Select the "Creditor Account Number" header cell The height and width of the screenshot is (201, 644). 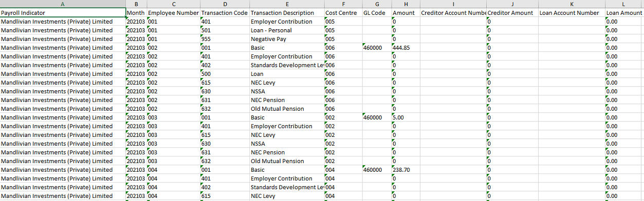pyautogui.click(x=453, y=13)
